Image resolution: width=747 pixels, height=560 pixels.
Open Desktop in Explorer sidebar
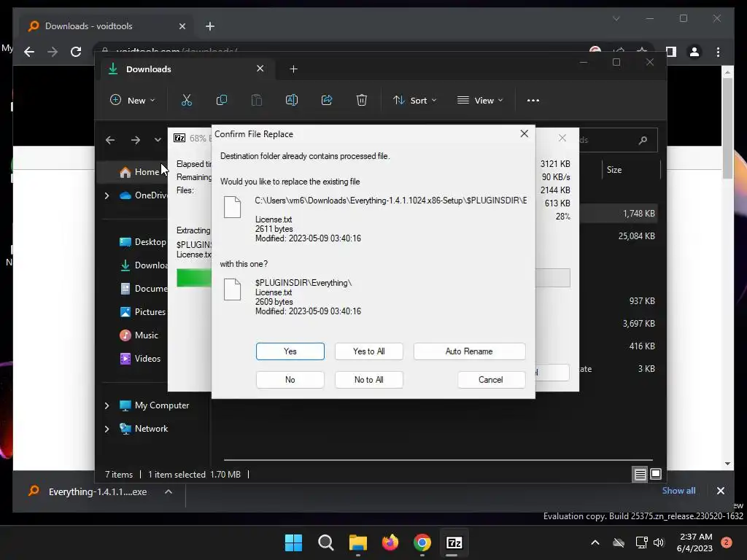tap(142, 242)
